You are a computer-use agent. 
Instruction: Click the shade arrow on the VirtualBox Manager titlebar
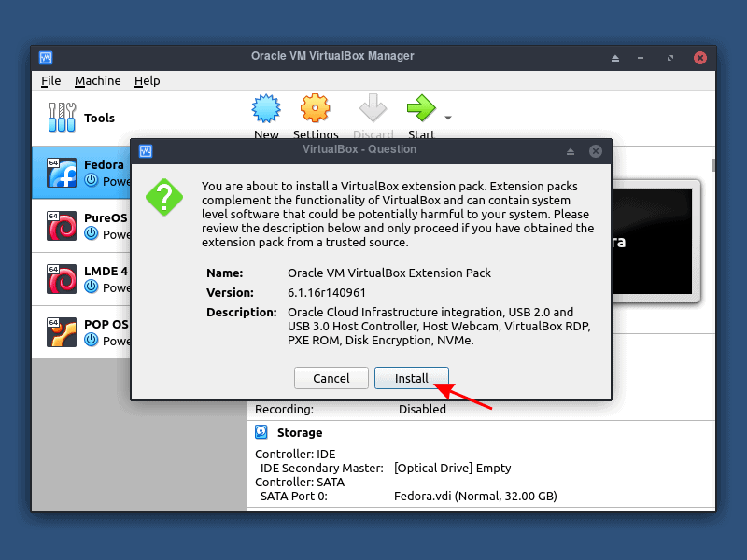[614, 57]
